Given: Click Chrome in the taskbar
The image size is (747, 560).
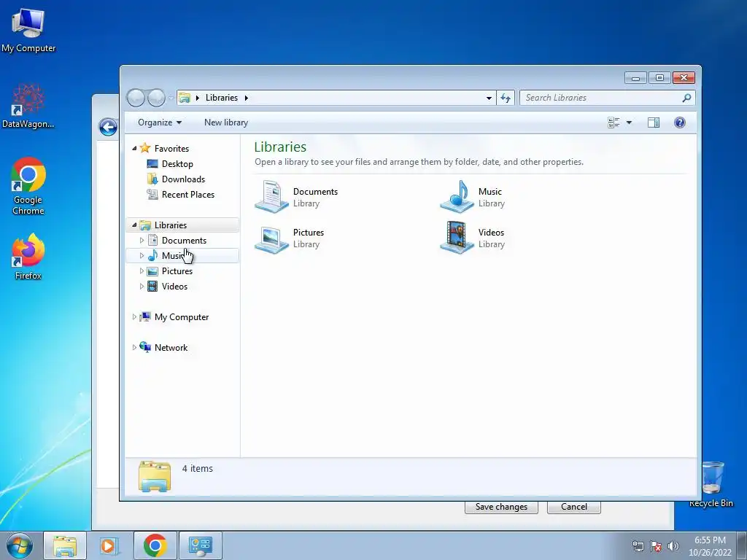Looking at the screenshot, I should (x=155, y=545).
